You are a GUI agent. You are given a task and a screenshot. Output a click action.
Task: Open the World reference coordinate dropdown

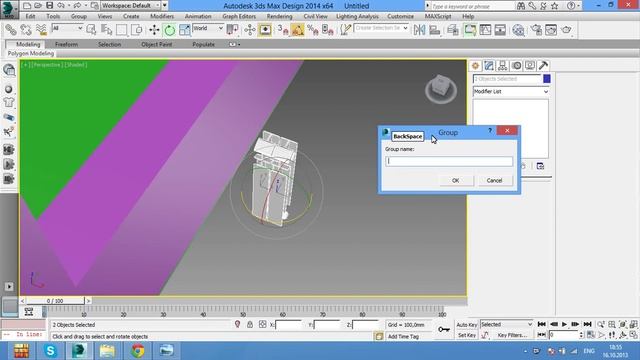click(208, 28)
